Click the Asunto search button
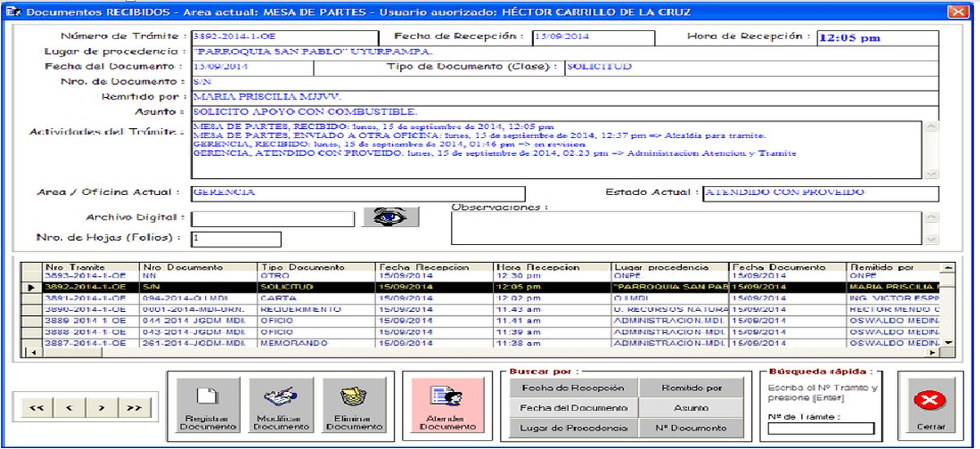This screenshot has width=980, height=449. pos(691,407)
